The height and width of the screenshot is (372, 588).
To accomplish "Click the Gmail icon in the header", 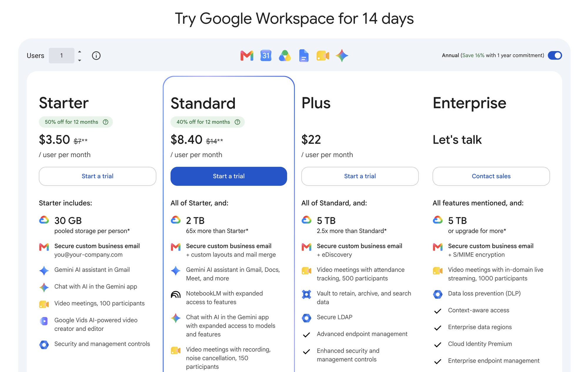I will (247, 55).
